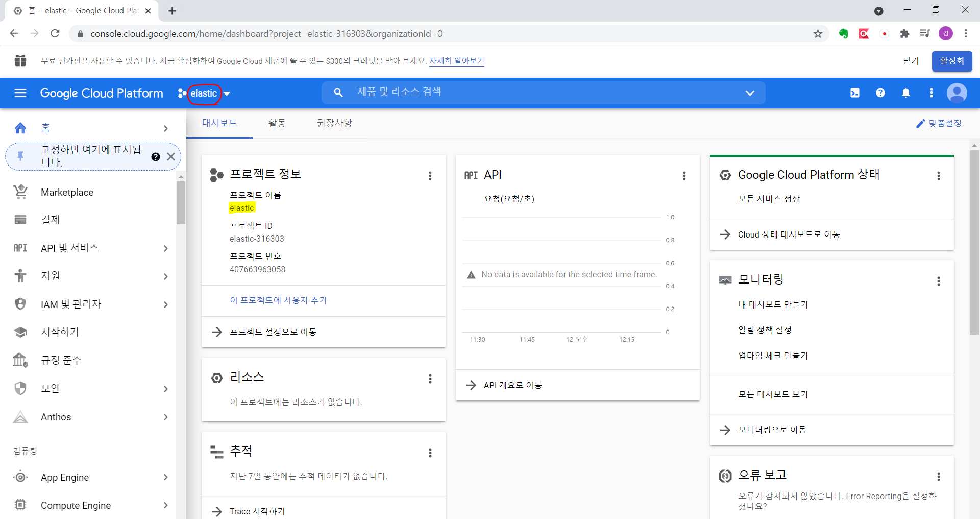Click Evernote extension icon
The height and width of the screenshot is (519, 980).
click(x=844, y=34)
